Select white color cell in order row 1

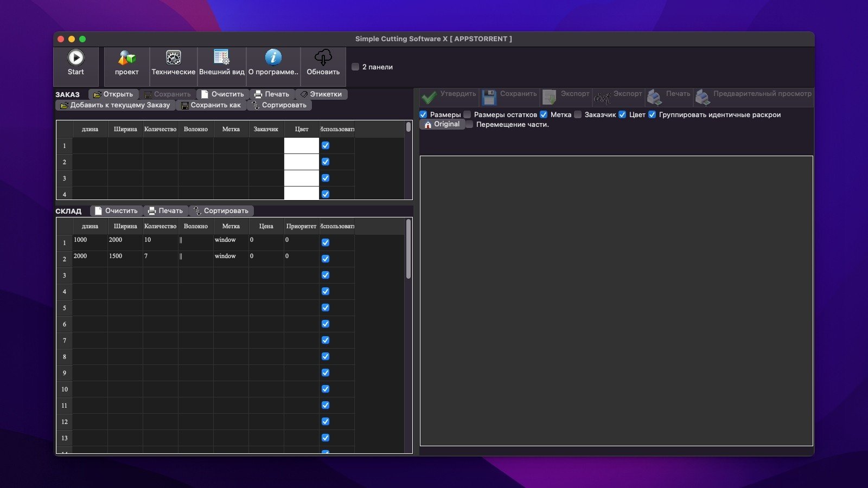click(x=301, y=146)
